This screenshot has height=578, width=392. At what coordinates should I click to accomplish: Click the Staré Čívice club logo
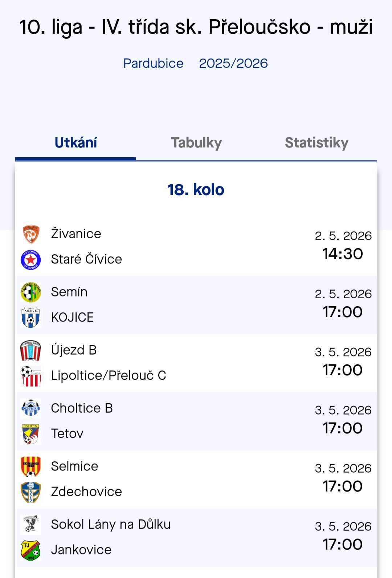click(31, 260)
